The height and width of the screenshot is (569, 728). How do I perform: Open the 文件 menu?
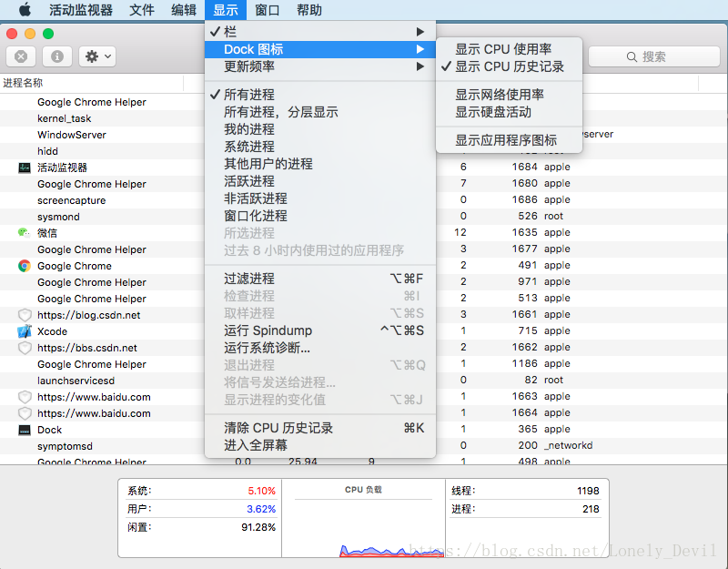pos(142,10)
